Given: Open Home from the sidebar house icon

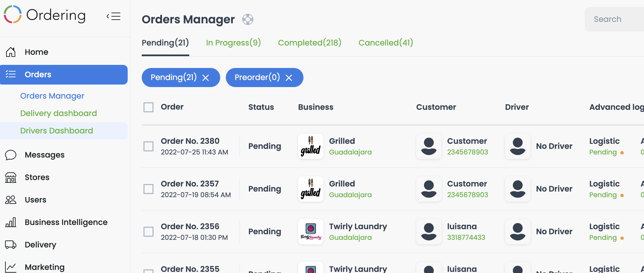Looking at the screenshot, I should pyautogui.click(x=11, y=52).
